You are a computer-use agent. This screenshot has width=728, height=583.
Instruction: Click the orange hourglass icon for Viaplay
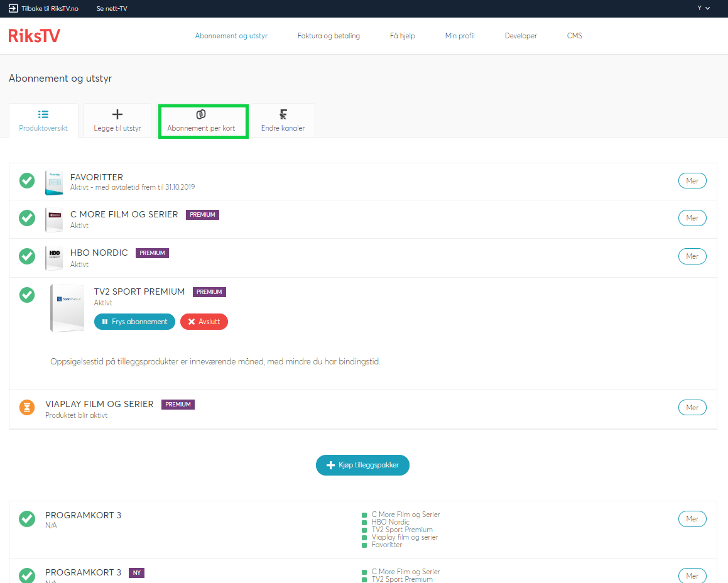point(27,407)
